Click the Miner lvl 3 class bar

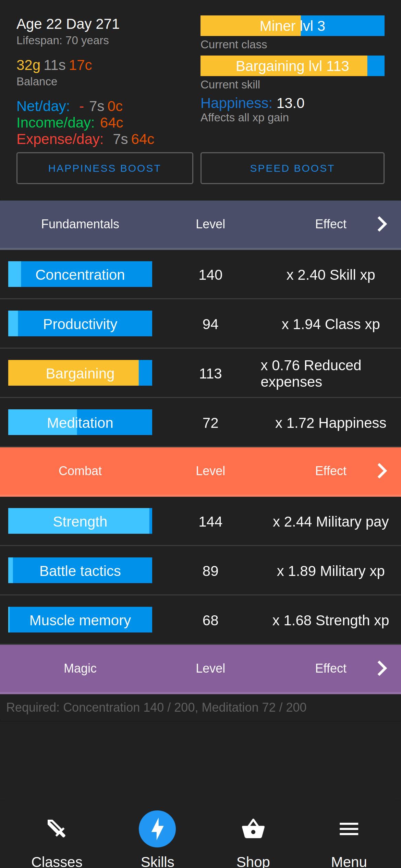(292, 26)
